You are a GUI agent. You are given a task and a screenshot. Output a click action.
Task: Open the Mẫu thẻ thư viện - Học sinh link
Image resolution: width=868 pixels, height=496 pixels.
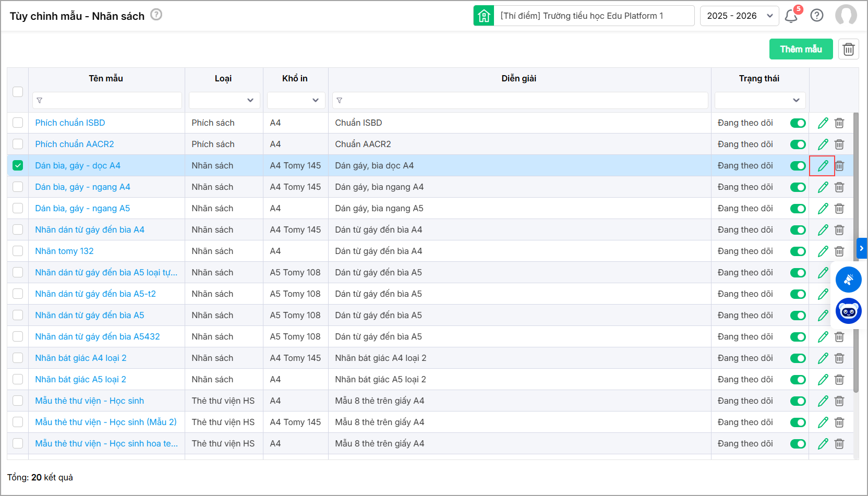[89, 401]
